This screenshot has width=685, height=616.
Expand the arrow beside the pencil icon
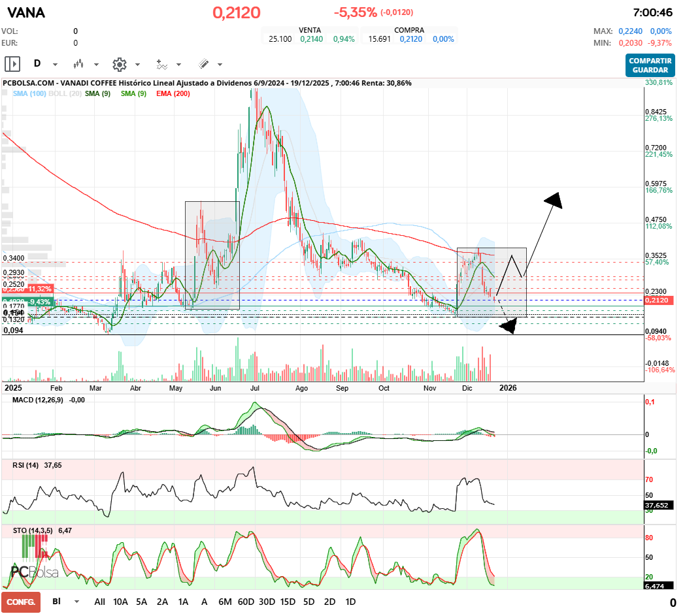click(x=220, y=65)
